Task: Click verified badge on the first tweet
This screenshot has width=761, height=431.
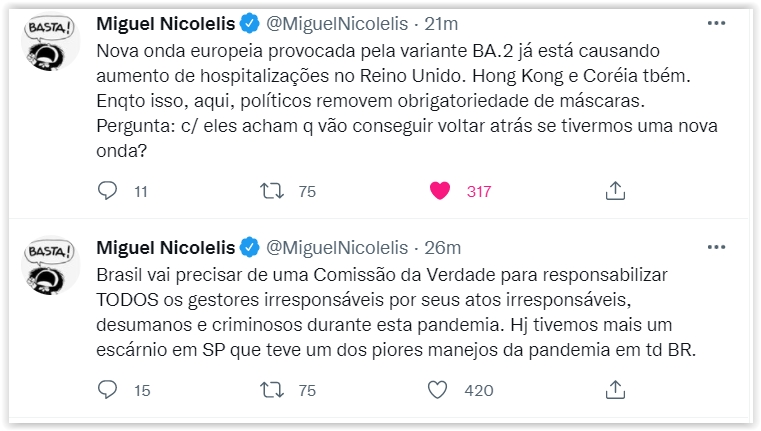Action: point(251,24)
